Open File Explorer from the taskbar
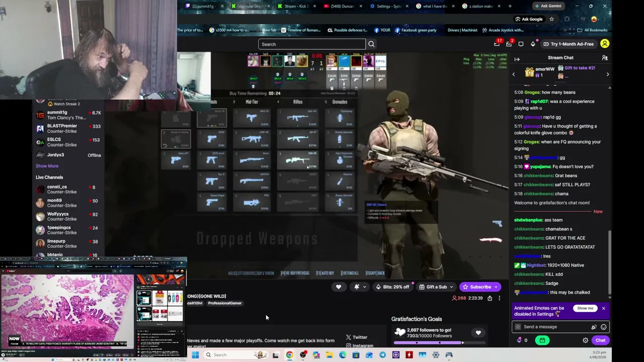This screenshot has height=362, width=644. click(x=329, y=355)
